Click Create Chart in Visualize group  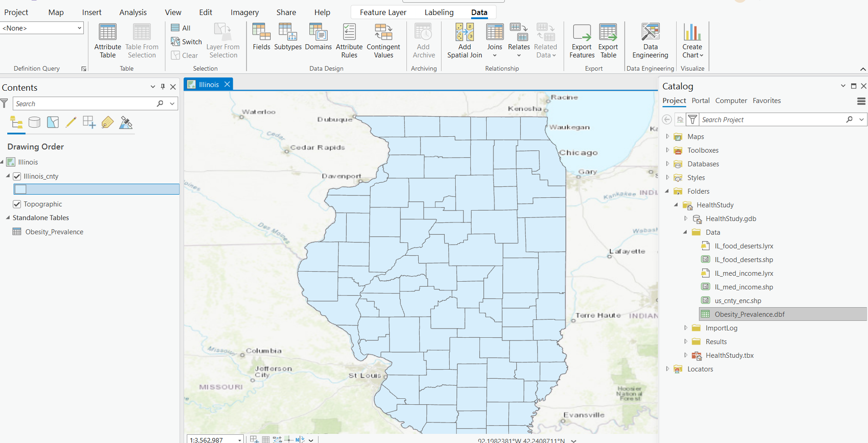coord(692,41)
